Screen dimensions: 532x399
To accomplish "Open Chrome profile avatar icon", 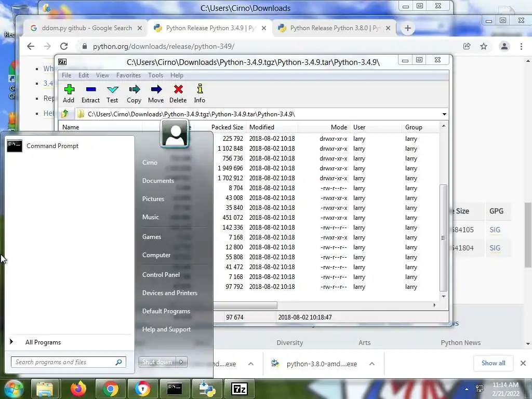I will (x=504, y=46).
